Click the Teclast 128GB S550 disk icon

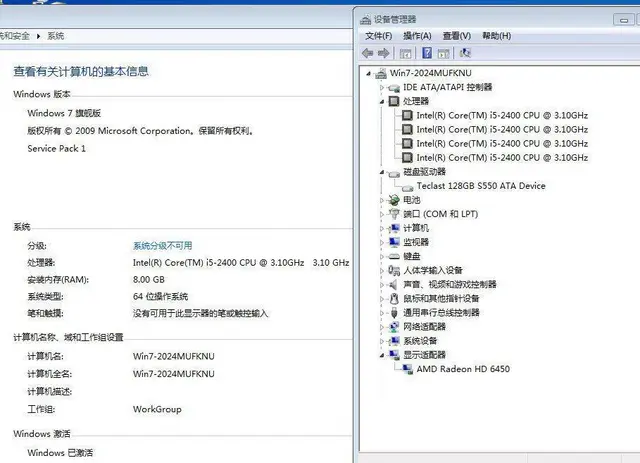407,187
